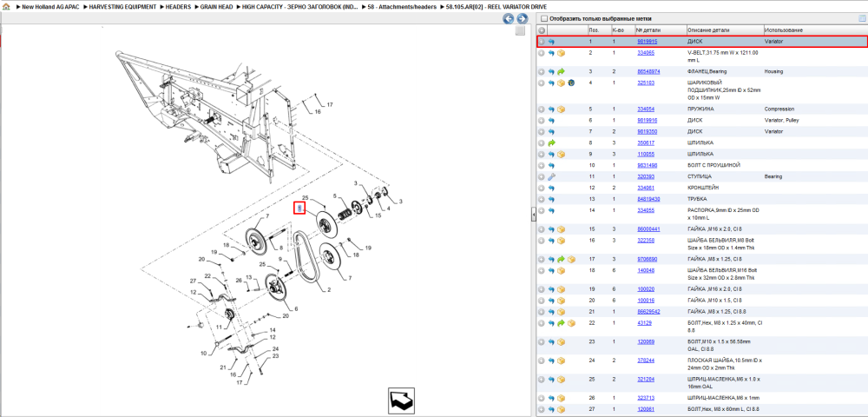
Task: Click blue arrow icon for part 120069
Action: click(551, 341)
